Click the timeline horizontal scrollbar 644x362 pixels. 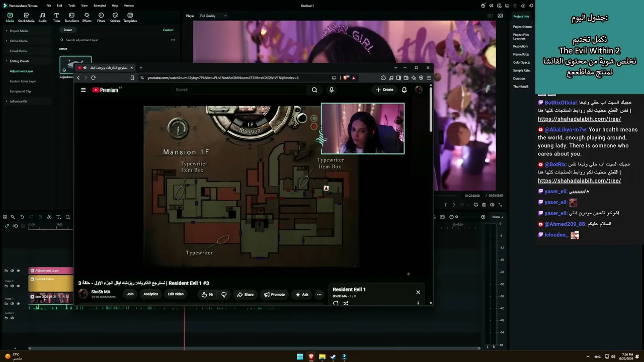254,348
